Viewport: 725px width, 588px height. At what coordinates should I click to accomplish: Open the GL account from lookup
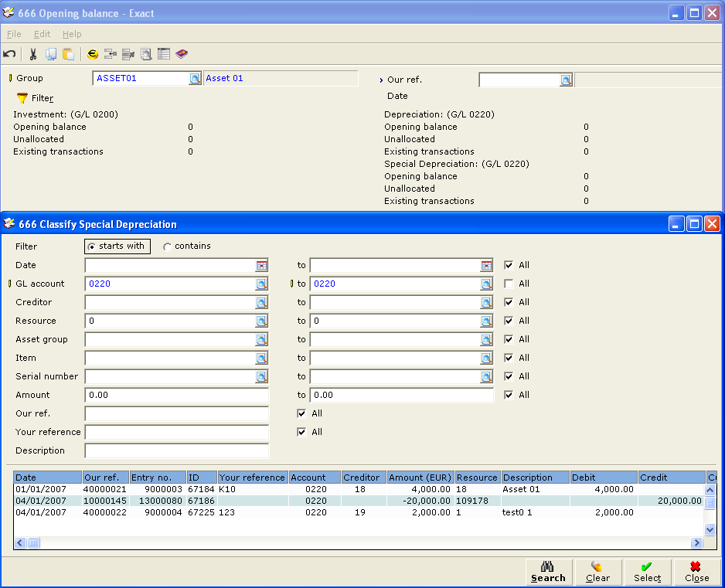click(x=262, y=284)
